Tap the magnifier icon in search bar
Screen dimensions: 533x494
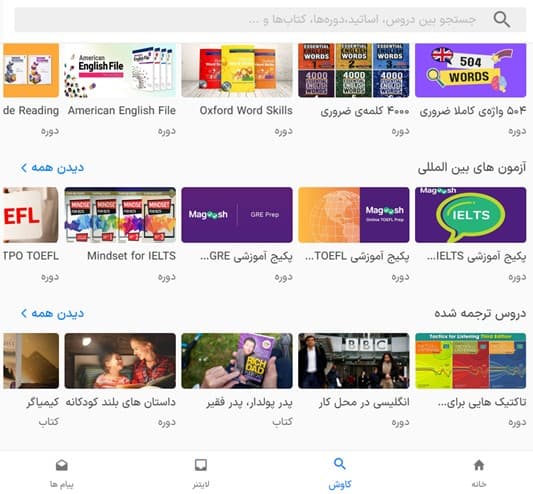point(502,19)
